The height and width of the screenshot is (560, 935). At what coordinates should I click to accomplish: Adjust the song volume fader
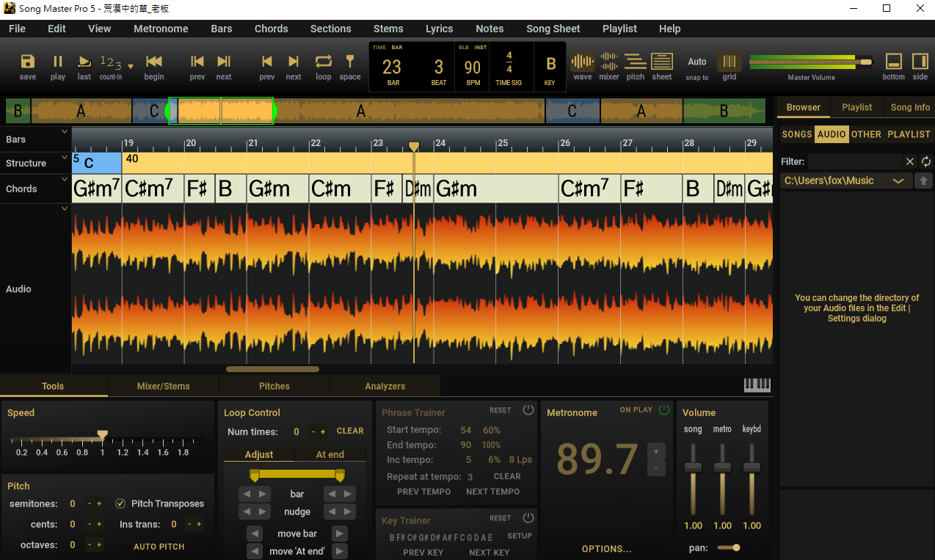point(693,468)
